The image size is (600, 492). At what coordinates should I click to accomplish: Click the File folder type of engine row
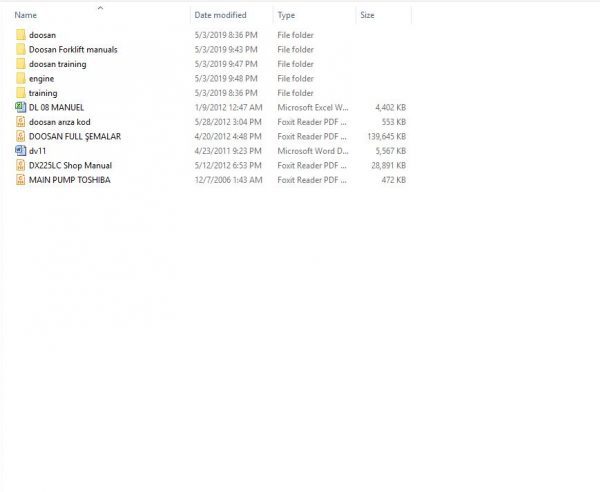point(295,78)
